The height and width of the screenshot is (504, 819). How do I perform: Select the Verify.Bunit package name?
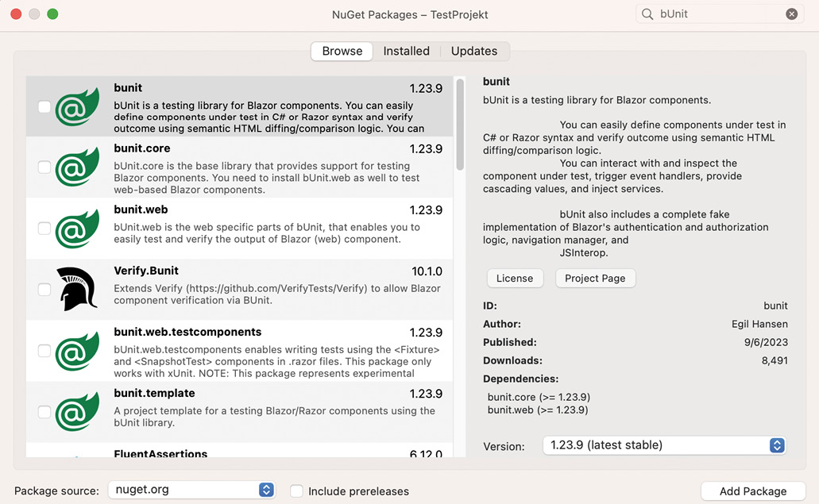coord(146,271)
